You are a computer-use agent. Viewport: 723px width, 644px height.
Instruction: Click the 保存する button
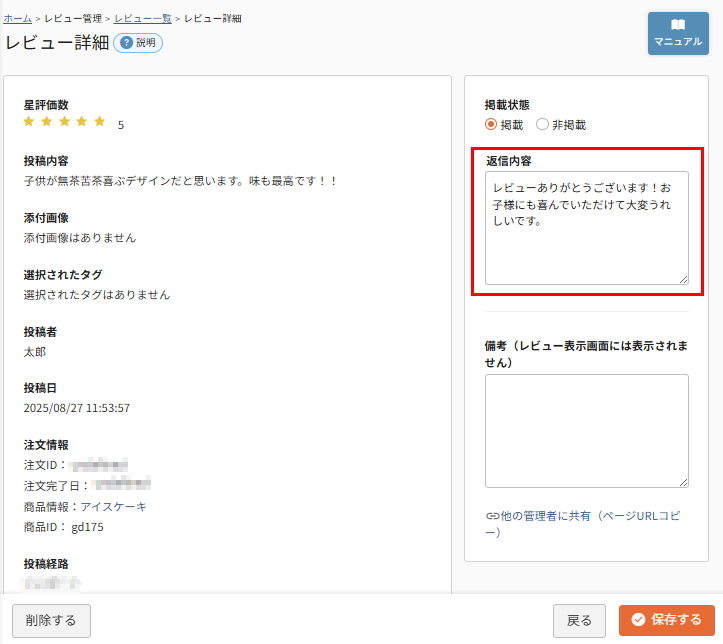pyautogui.click(x=667, y=620)
